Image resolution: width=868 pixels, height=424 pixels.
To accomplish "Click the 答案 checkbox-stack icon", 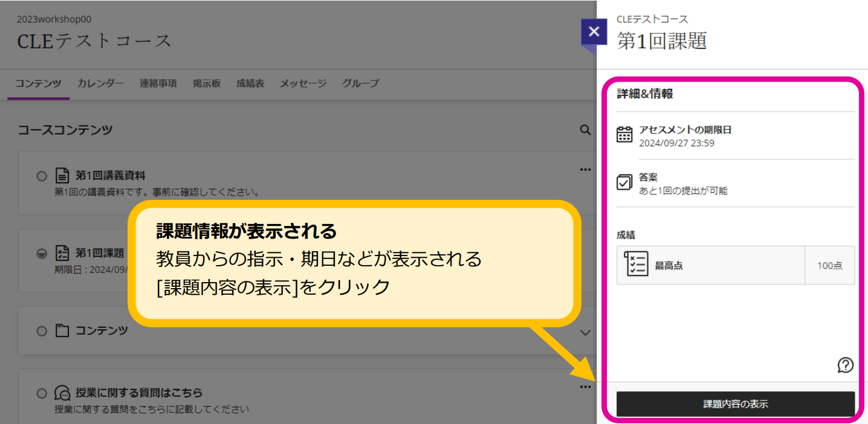I will (x=624, y=182).
